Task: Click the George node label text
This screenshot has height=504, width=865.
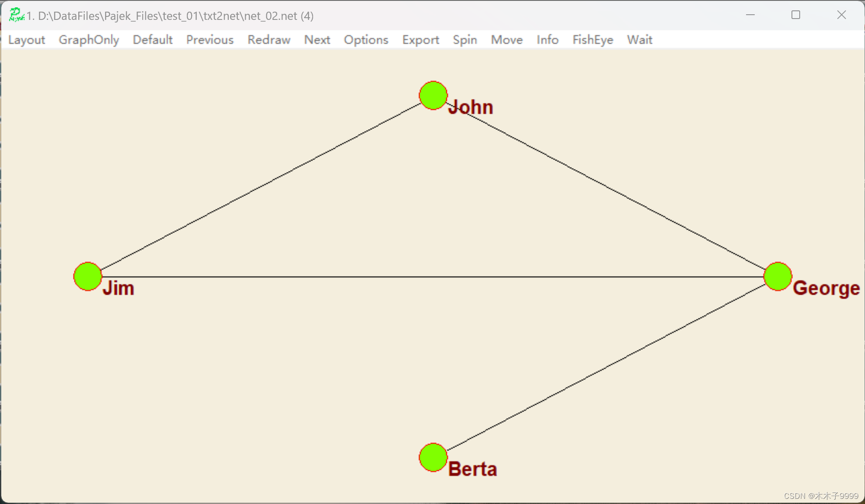Action: tap(826, 288)
